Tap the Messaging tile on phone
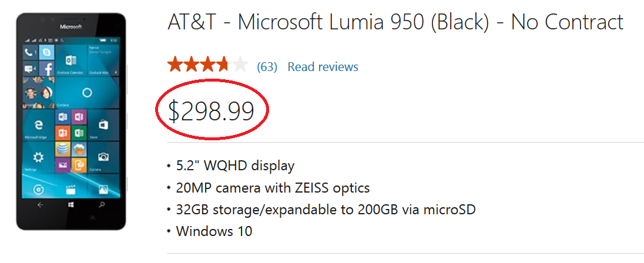Image resolution: width=644 pixels, height=263 pixels. [30, 70]
